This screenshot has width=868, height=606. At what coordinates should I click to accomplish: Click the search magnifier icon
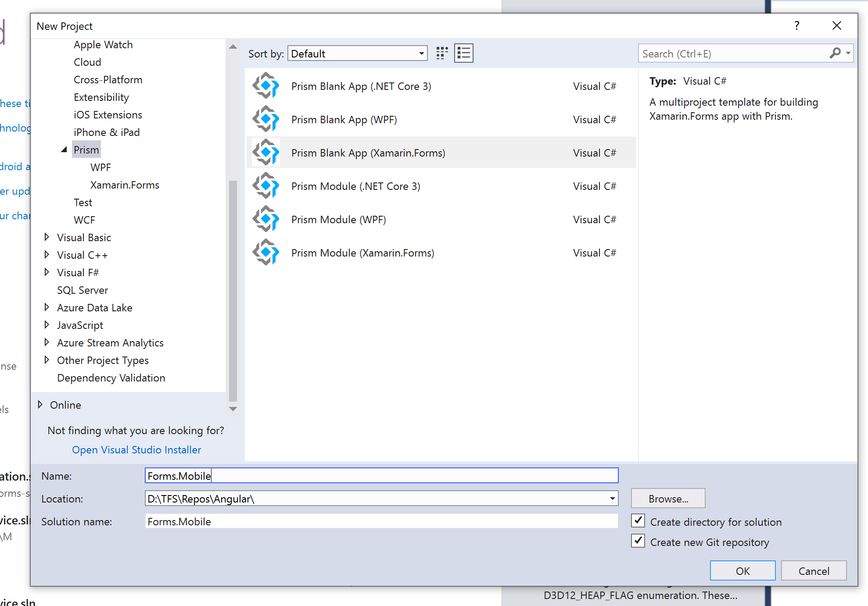[x=836, y=53]
